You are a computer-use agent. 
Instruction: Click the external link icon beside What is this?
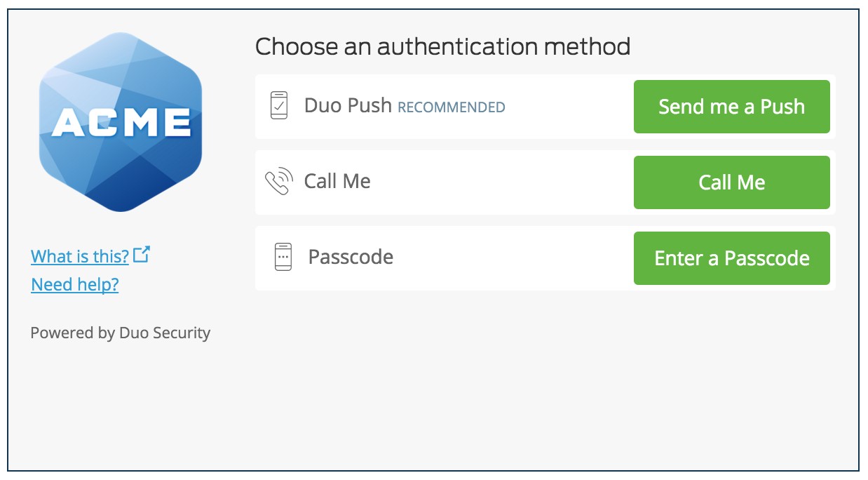pyautogui.click(x=142, y=254)
